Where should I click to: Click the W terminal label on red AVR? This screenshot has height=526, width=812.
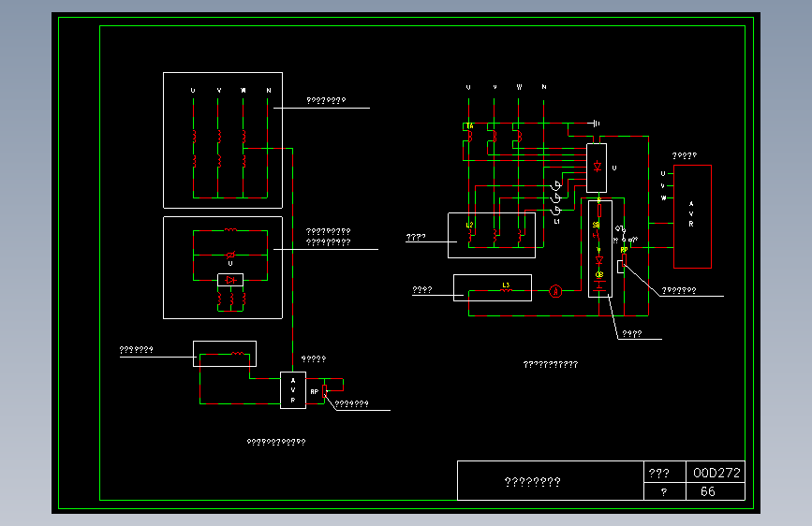coord(663,197)
